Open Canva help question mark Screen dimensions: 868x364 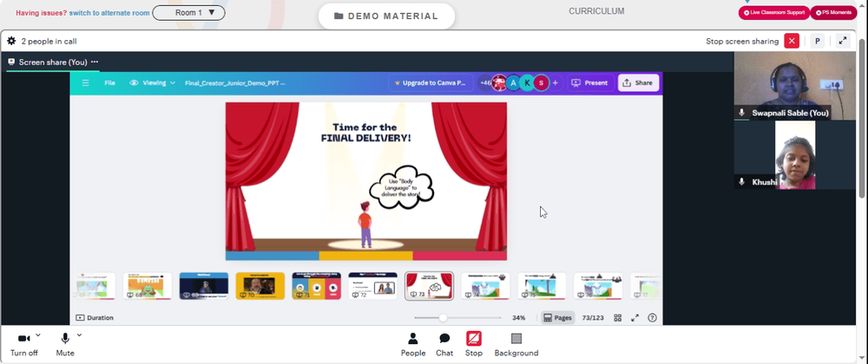[652, 318]
